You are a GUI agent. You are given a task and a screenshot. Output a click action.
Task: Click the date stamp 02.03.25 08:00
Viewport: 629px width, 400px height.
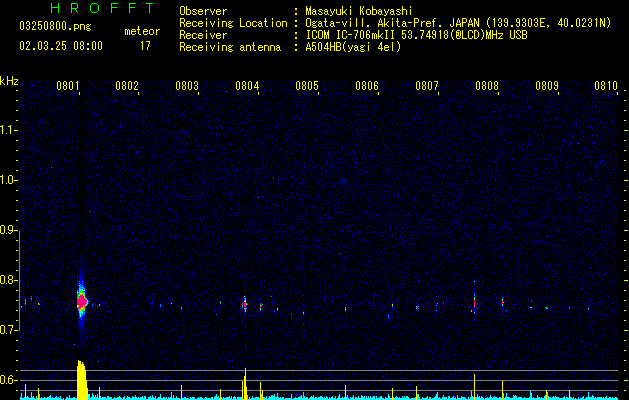[x=61, y=46]
